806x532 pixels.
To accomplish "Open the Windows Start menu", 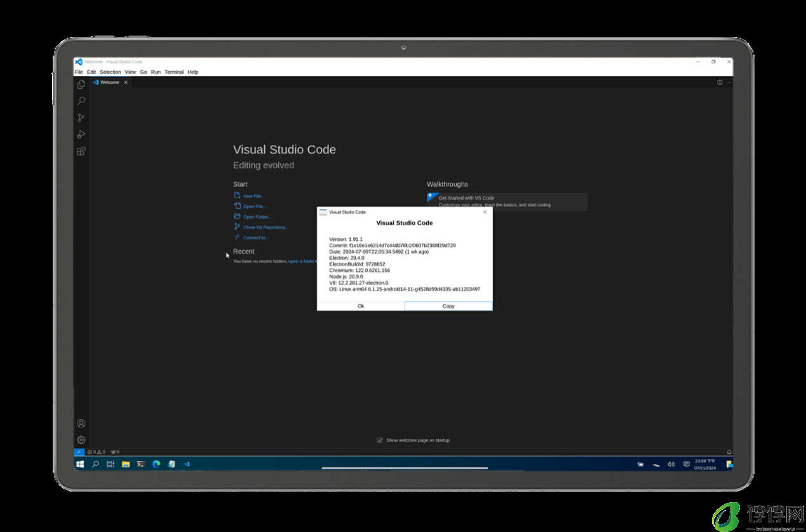I will point(80,464).
